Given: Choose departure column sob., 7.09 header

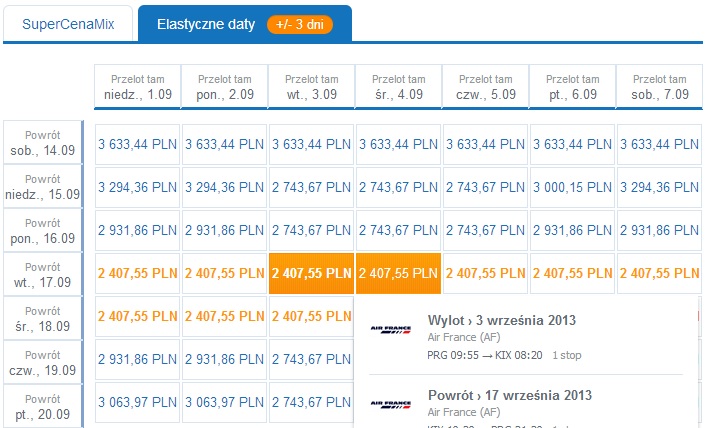Looking at the screenshot, I should click(x=660, y=87).
